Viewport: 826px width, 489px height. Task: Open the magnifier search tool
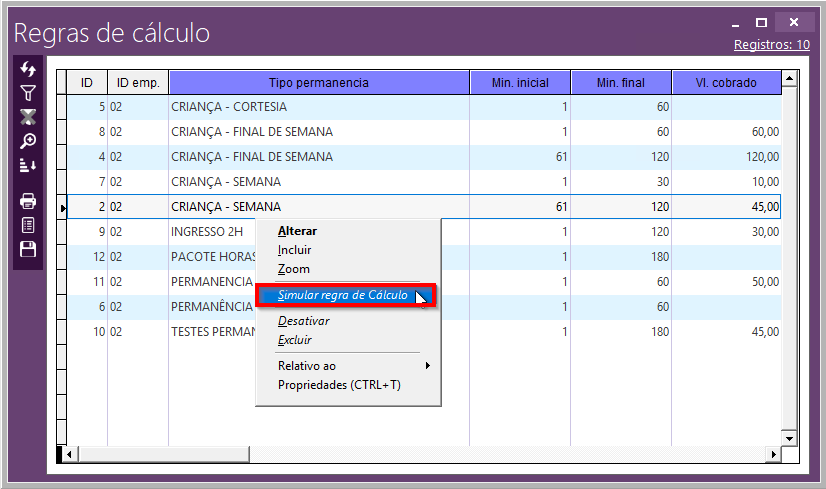[28, 141]
